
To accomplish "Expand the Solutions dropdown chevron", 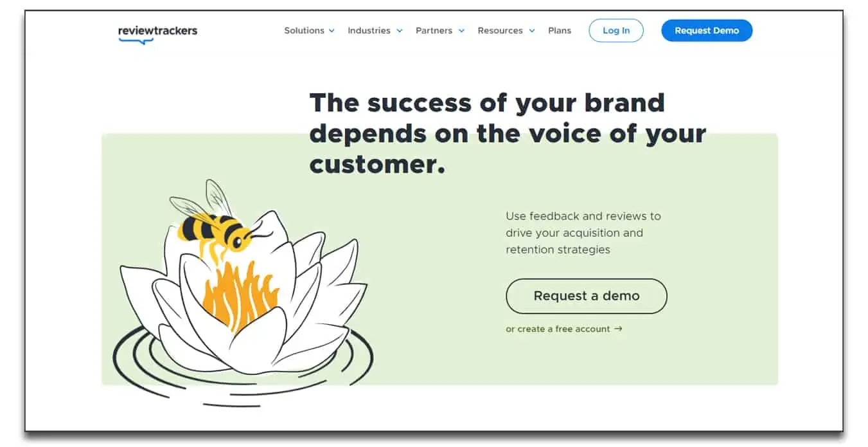I will pyautogui.click(x=332, y=31).
